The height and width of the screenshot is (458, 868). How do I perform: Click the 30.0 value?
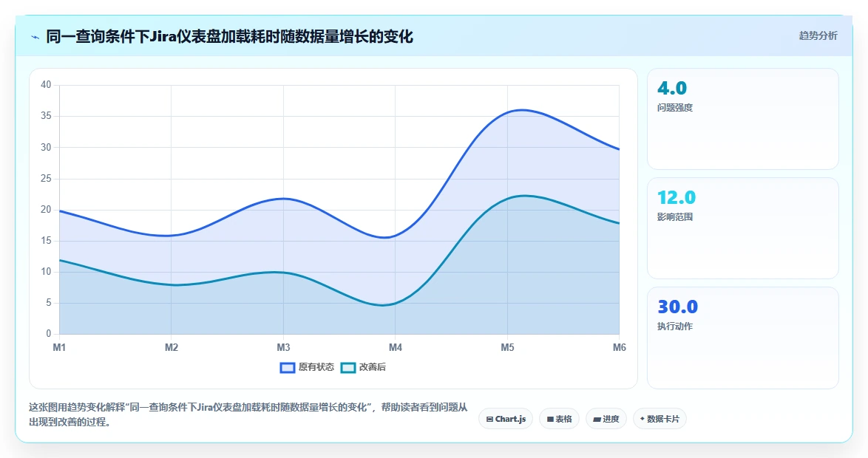point(677,307)
